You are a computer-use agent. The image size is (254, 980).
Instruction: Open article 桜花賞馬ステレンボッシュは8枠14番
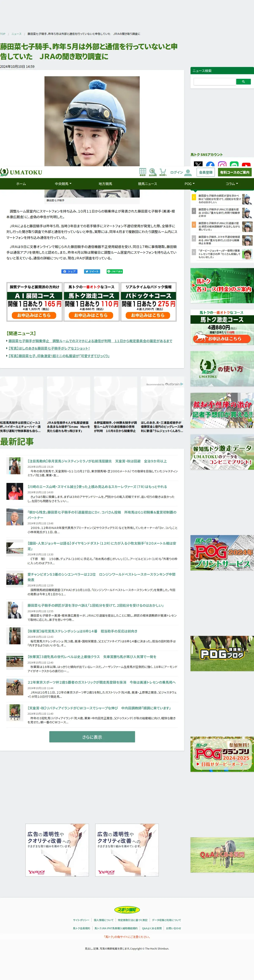[82, 631]
